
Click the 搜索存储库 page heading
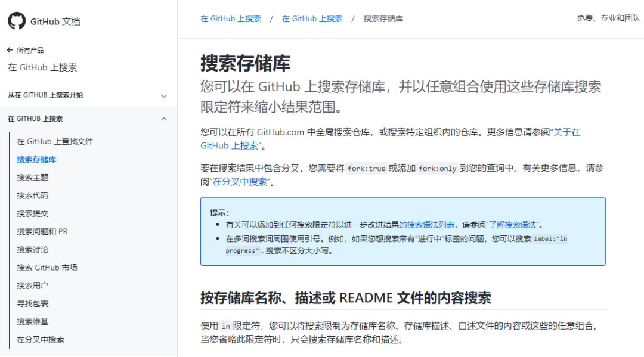[245, 64]
